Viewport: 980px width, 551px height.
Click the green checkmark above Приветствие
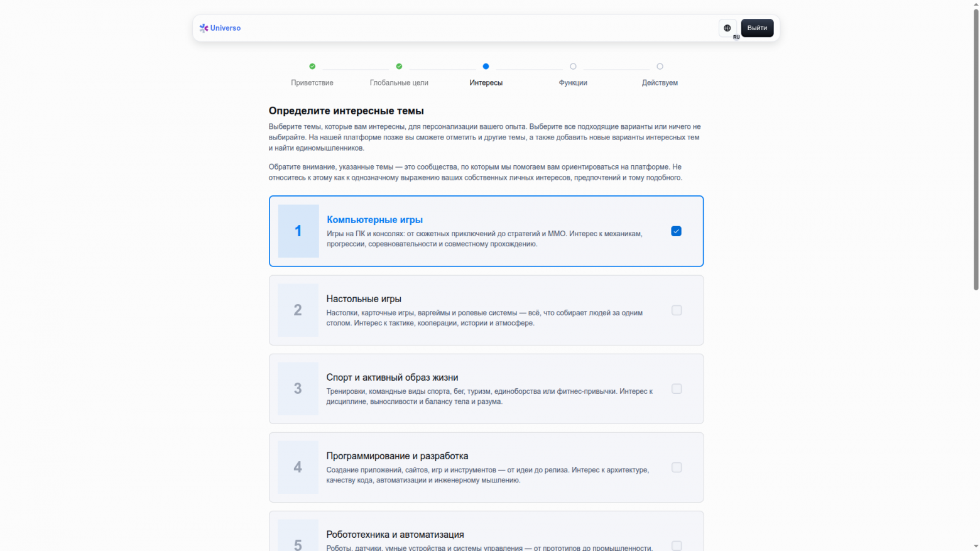tap(312, 66)
